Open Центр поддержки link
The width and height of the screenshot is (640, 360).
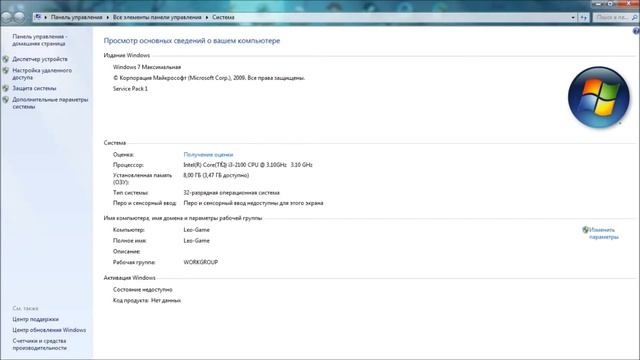tap(36, 319)
